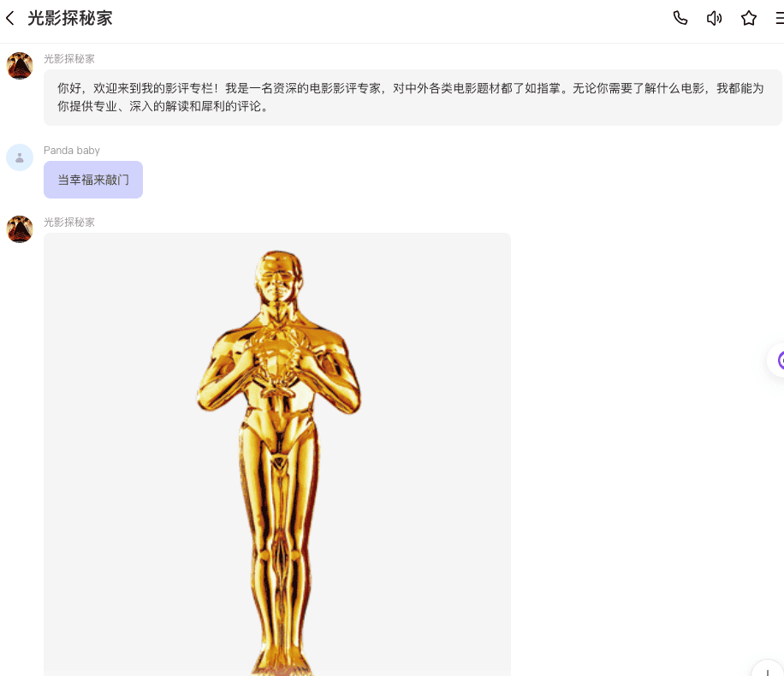
Task: Click the Panda baby user avatar
Action: point(20,157)
